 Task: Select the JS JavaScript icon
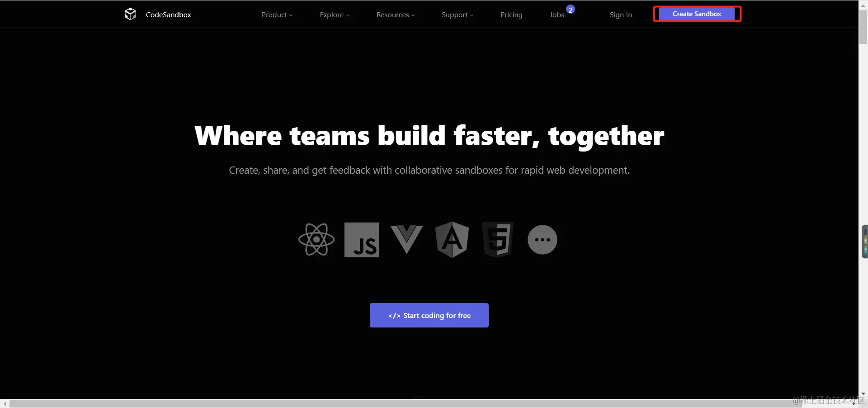point(362,240)
